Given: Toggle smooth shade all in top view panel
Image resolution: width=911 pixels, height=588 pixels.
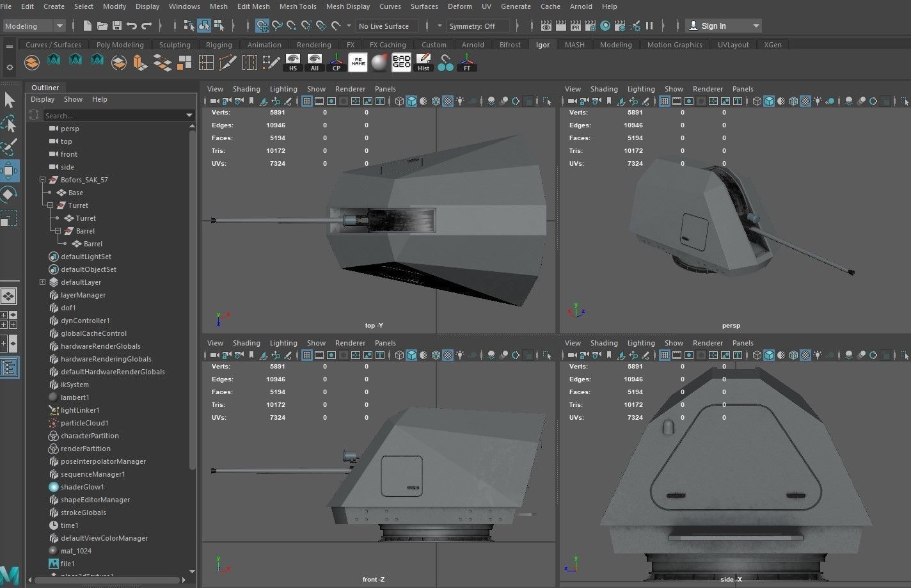Looking at the screenshot, I should tap(411, 101).
